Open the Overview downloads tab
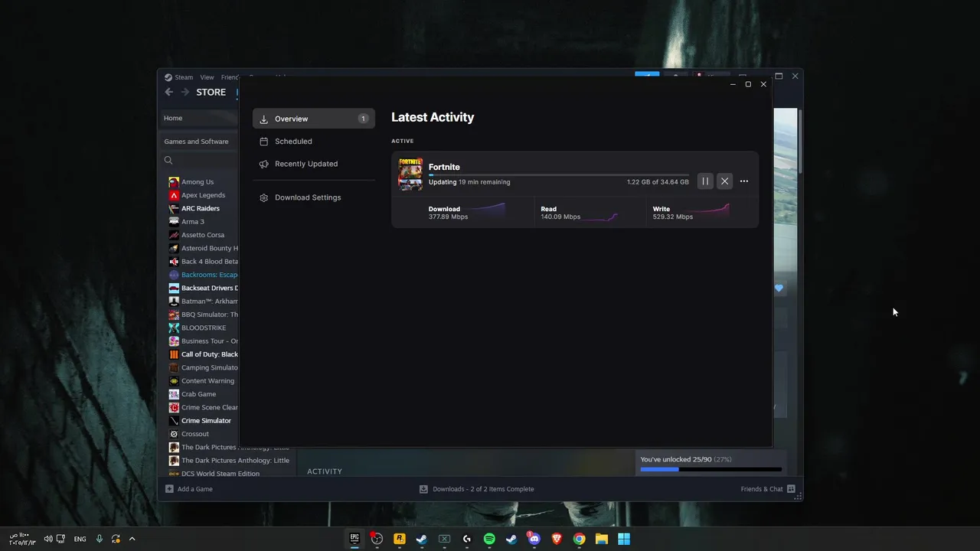Screen dimensions: 980x551 [x=314, y=119]
